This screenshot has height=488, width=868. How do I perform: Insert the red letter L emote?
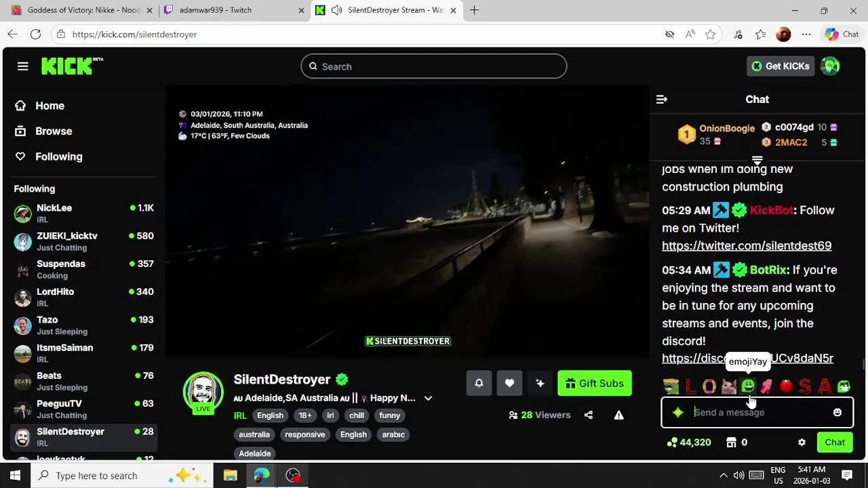pyautogui.click(x=690, y=386)
